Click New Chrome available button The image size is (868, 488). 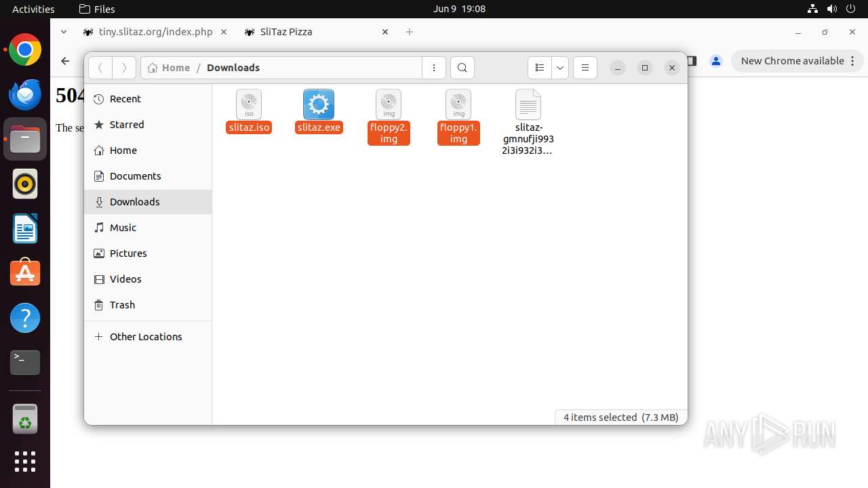(797, 61)
